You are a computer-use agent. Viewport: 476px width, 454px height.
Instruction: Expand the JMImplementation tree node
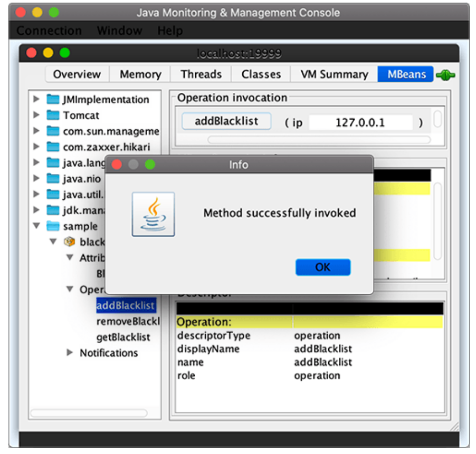click(x=36, y=99)
